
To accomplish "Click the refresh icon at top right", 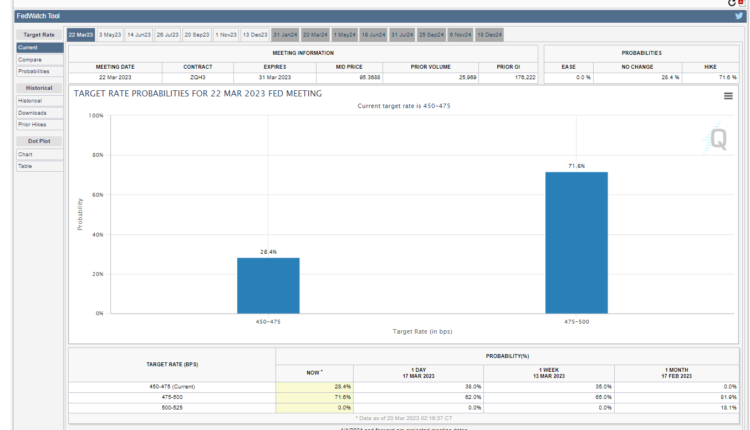I will tap(731, 4).
